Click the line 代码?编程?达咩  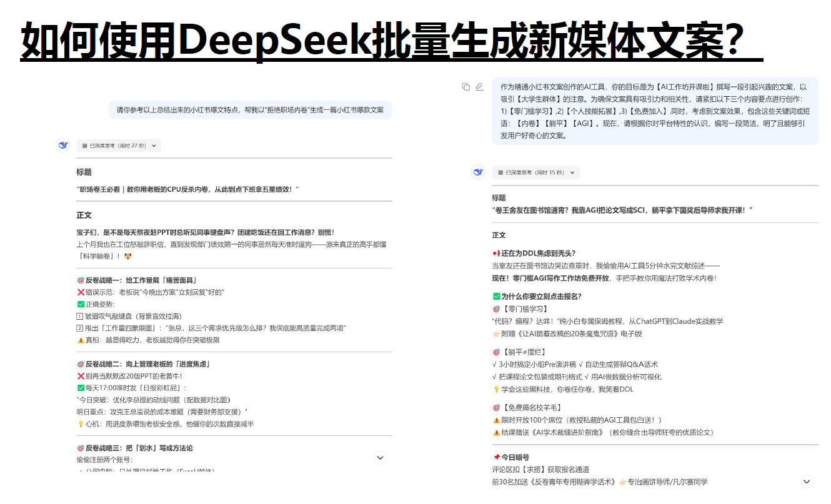tap(607, 321)
